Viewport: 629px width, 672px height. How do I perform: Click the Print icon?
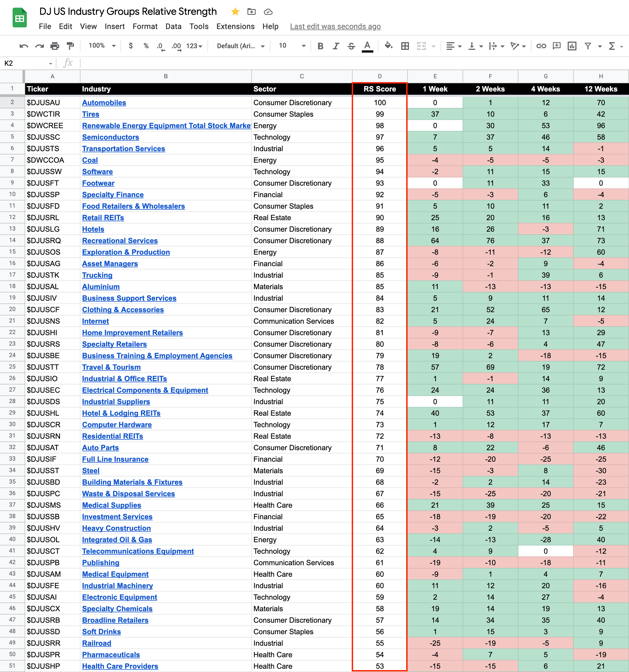[x=55, y=46]
